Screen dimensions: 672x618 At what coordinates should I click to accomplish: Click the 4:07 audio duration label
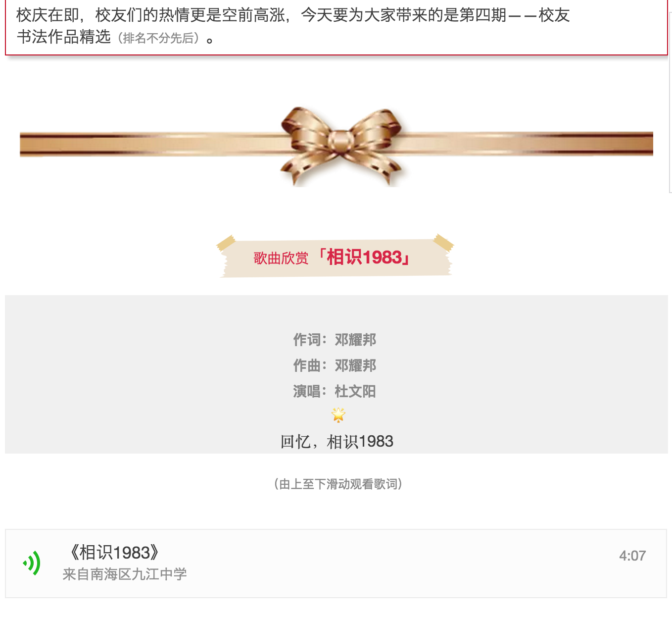632,556
